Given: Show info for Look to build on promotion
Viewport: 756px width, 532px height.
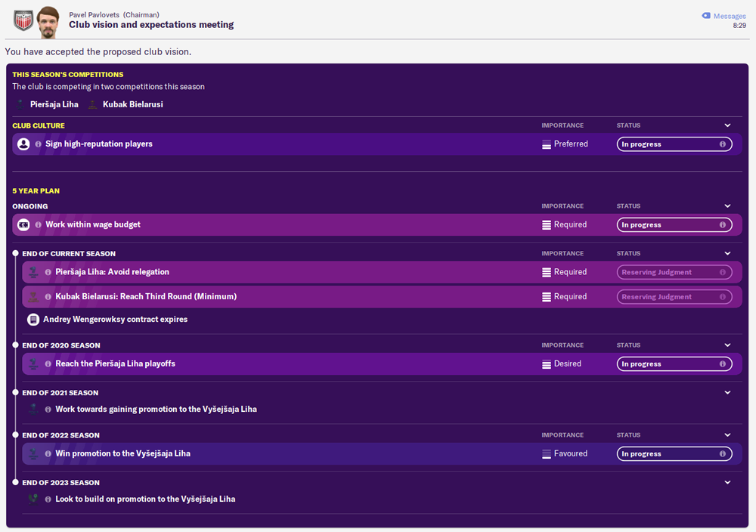Looking at the screenshot, I should 48,500.
